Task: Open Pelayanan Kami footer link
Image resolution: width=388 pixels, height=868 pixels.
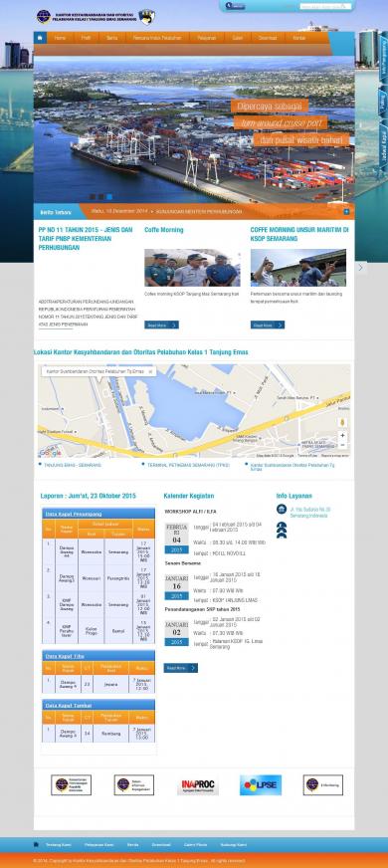Action: click(x=99, y=845)
